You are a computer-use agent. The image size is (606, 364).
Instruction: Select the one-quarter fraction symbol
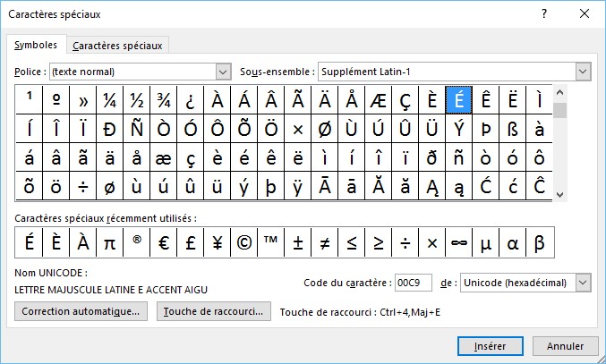click(x=110, y=100)
